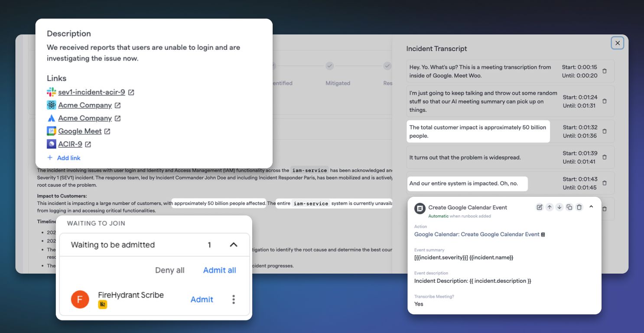Click Admit all in waiting list

(220, 270)
